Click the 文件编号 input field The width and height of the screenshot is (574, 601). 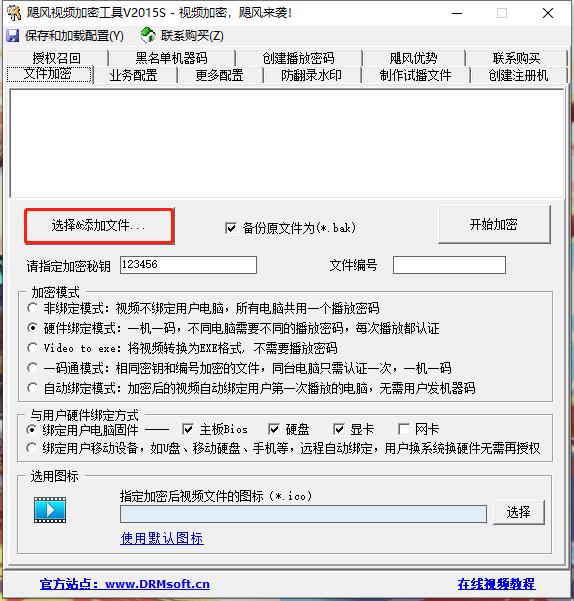pyautogui.click(x=449, y=265)
